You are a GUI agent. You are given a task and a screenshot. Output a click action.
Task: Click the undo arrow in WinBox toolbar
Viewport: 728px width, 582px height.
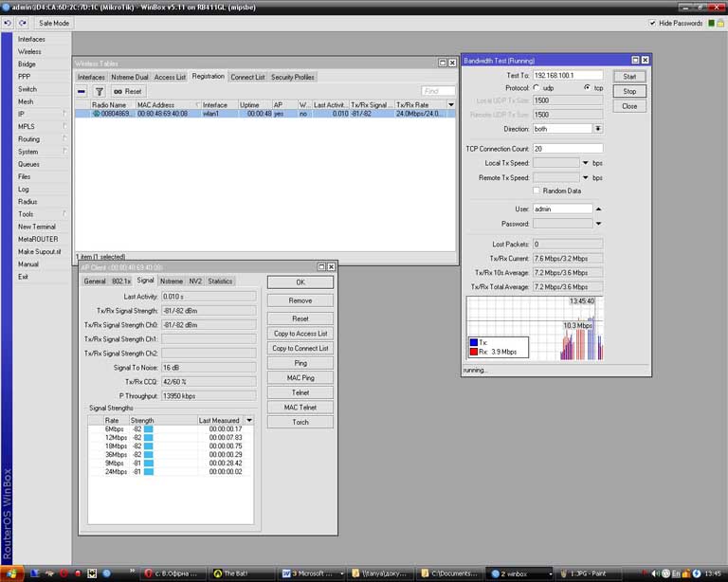pos(8,23)
